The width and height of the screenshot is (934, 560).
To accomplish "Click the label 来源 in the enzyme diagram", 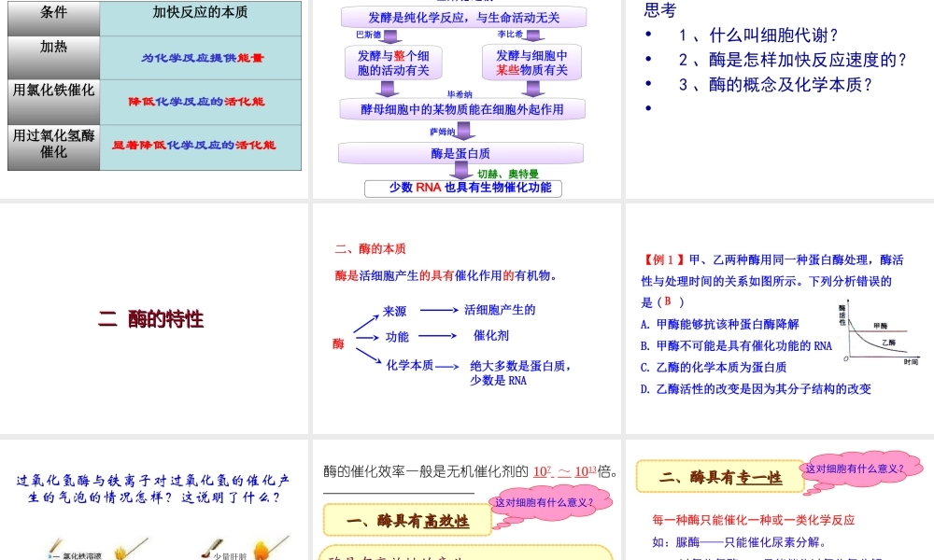I will pos(394,311).
